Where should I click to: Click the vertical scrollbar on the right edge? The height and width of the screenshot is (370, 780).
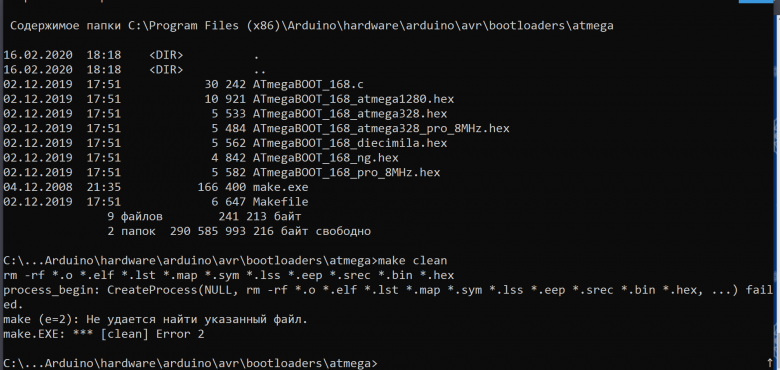777,185
